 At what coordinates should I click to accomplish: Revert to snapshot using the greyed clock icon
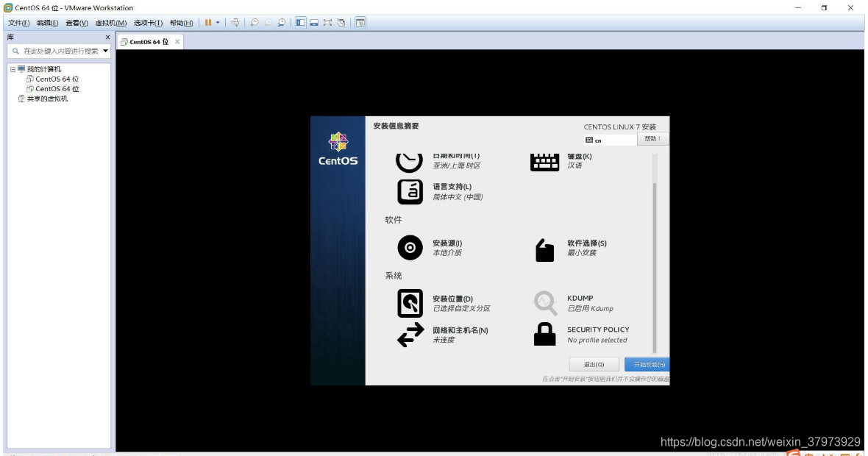click(268, 23)
